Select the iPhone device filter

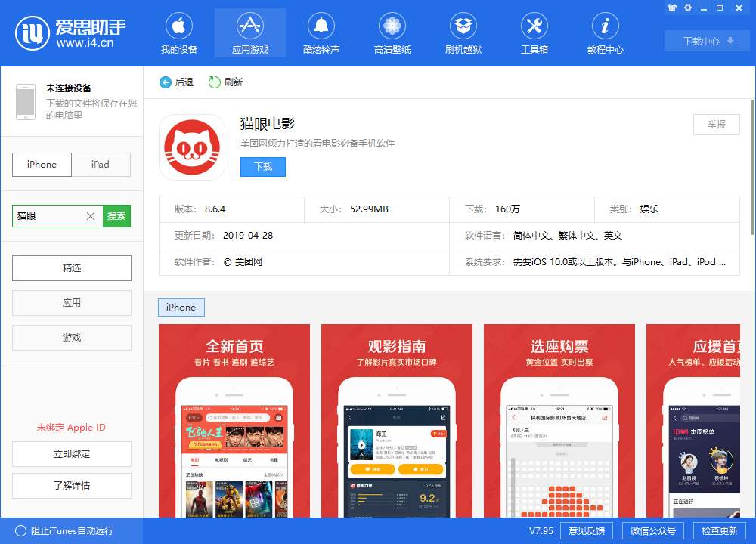(42, 164)
